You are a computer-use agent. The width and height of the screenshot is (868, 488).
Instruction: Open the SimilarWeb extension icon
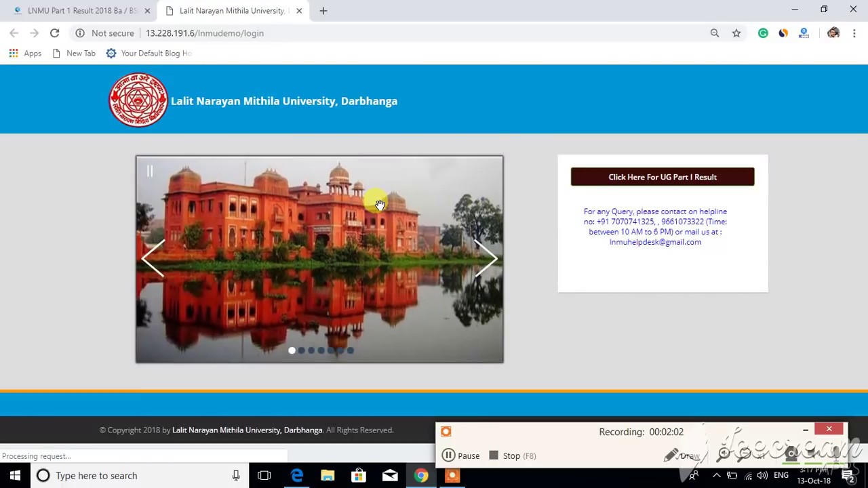coord(783,33)
